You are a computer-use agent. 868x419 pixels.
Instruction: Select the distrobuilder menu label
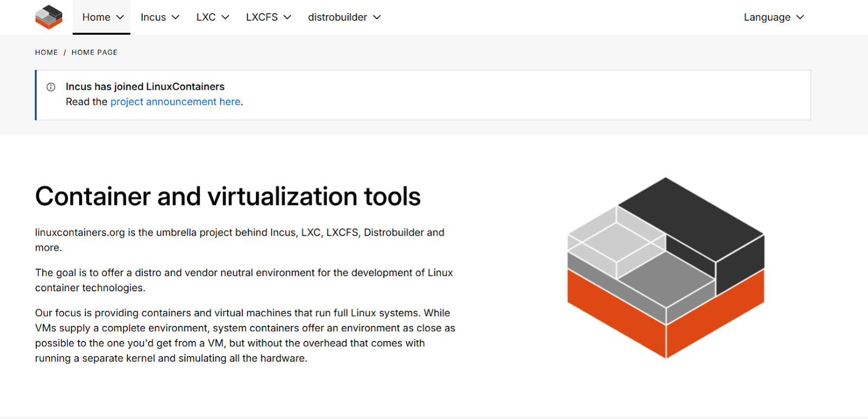tap(337, 17)
